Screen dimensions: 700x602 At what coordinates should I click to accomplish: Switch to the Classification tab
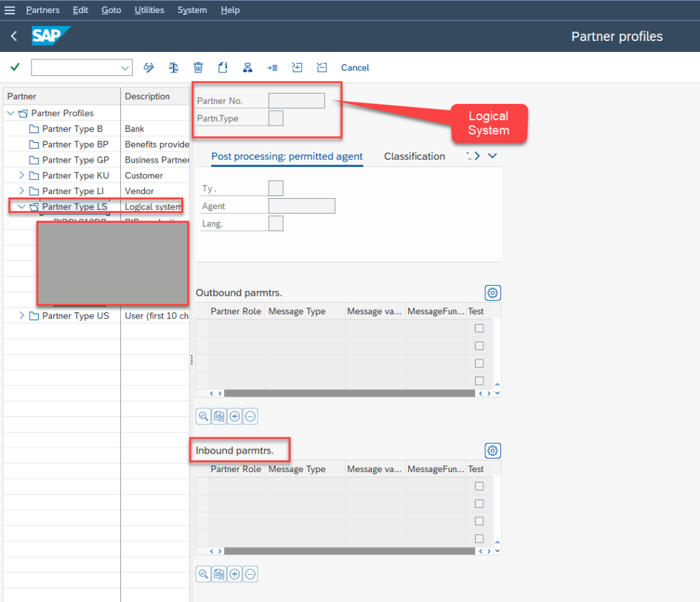pos(414,156)
